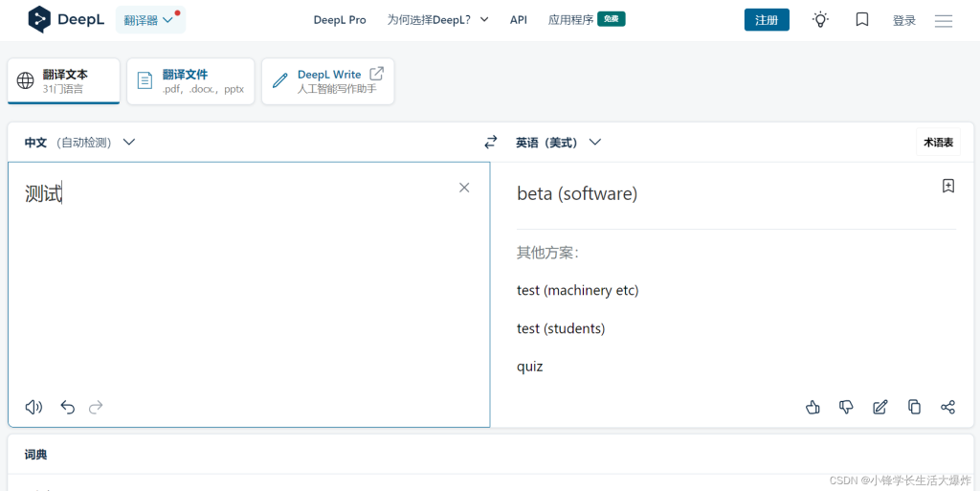This screenshot has width=980, height=491.
Task: Choose alternative quiz
Action: click(x=530, y=367)
